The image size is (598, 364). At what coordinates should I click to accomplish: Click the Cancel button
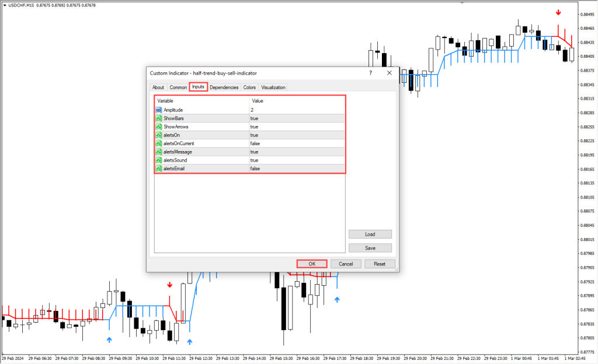(346, 264)
